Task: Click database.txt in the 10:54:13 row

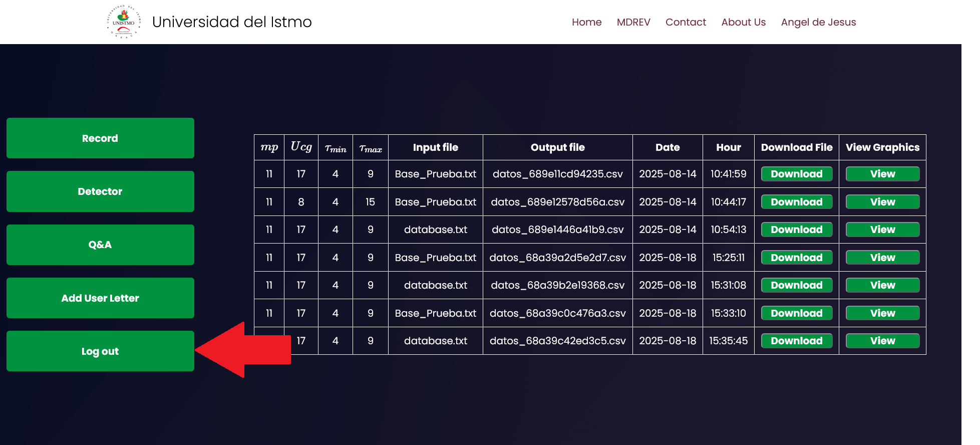Action: coord(436,230)
